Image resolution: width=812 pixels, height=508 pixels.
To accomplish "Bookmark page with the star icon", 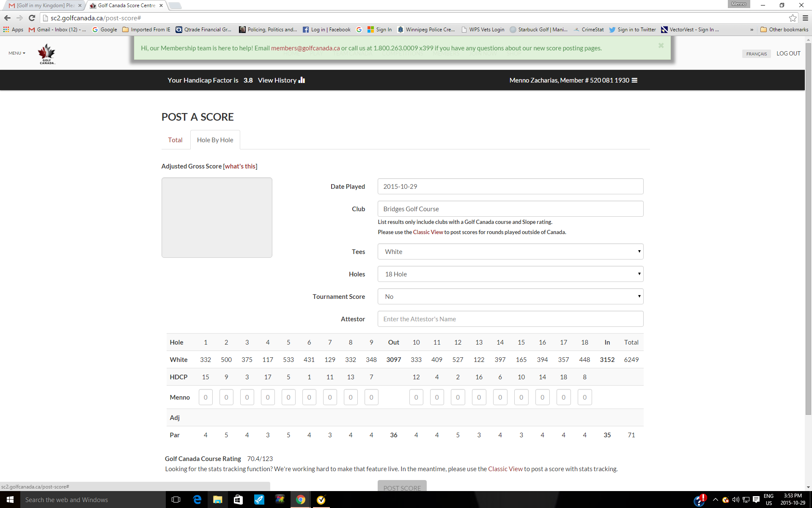I will (x=793, y=18).
